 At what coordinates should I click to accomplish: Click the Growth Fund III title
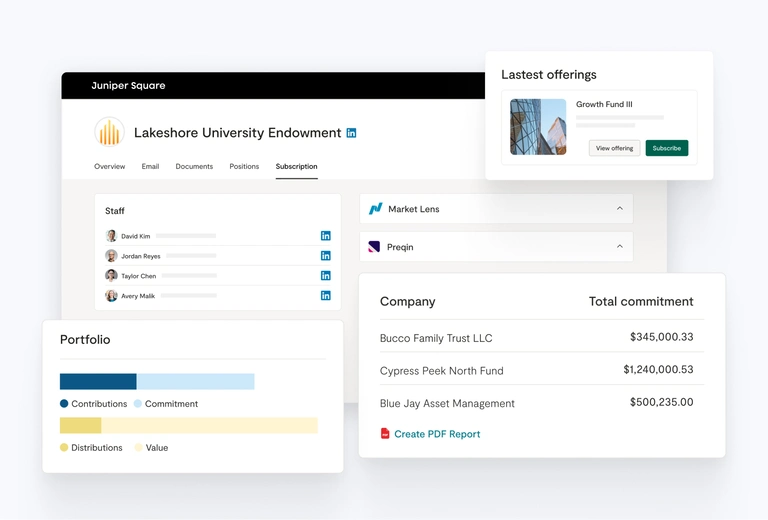(604, 104)
